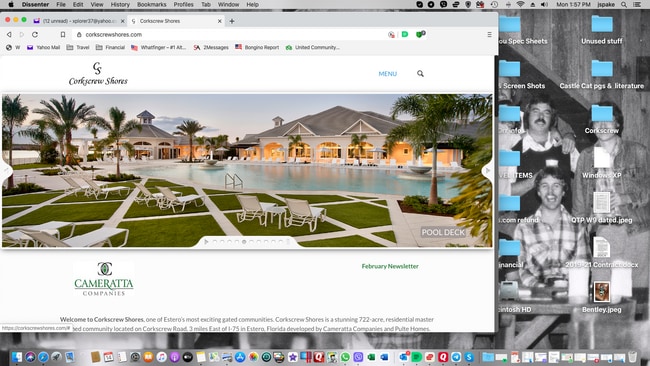
Task: Open the Trash in the Dock
Action: 632,357
